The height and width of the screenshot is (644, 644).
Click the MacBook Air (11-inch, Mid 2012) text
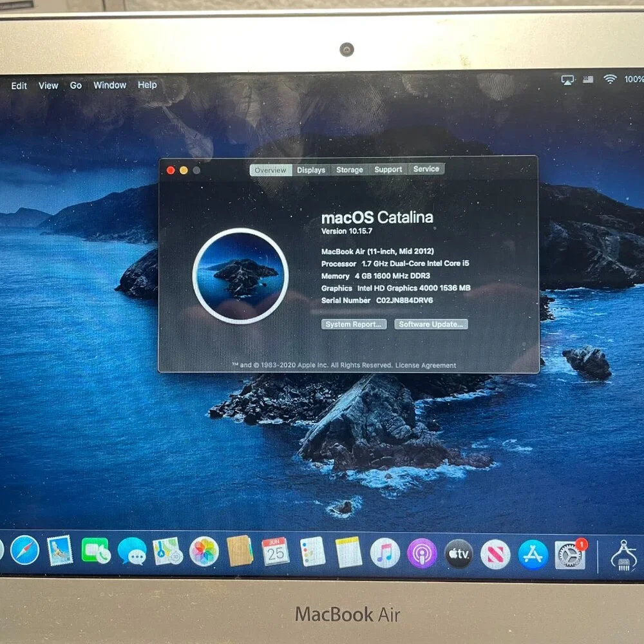click(x=377, y=251)
